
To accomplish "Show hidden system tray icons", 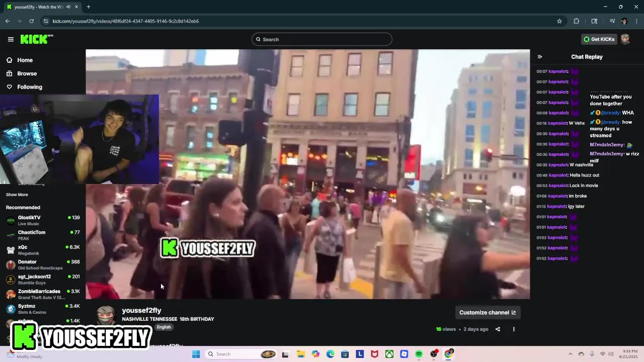I will [570, 354].
